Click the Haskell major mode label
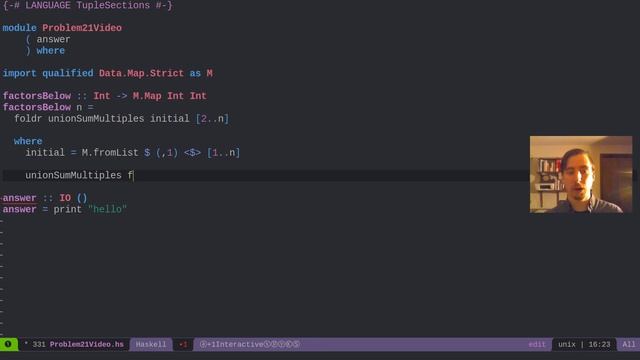This screenshot has height=360, width=640. 151,344
